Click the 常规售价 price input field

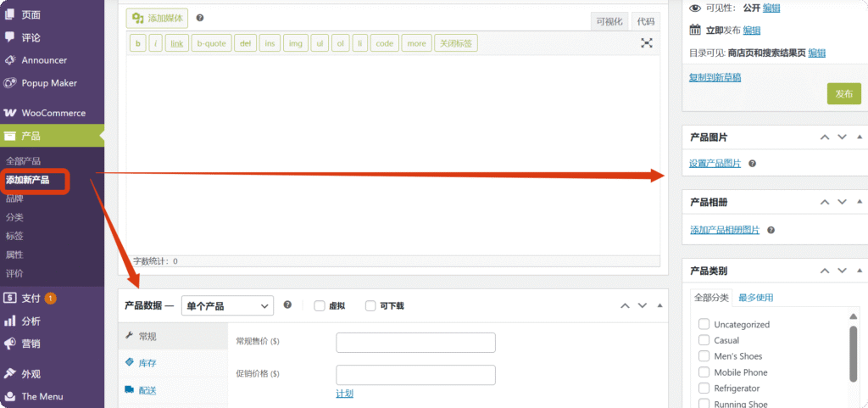pyautogui.click(x=415, y=343)
